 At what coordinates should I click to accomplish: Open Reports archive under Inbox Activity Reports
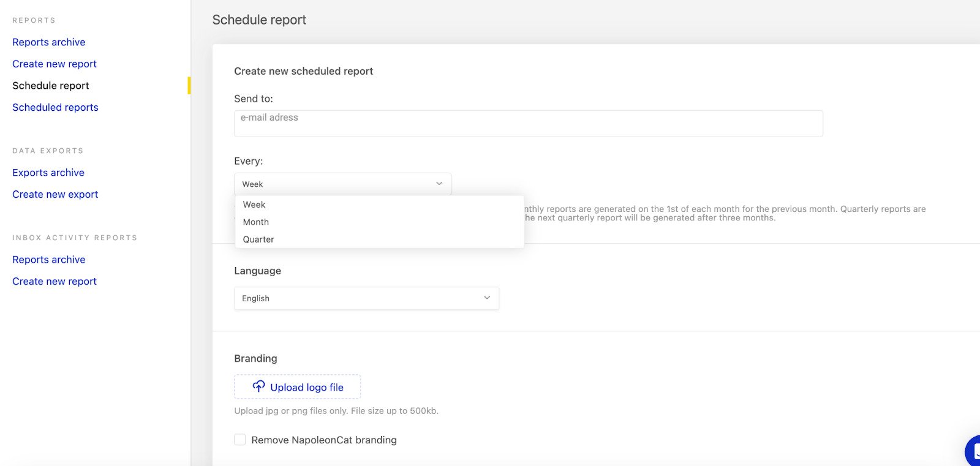pyautogui.click(x=48, y=260)
